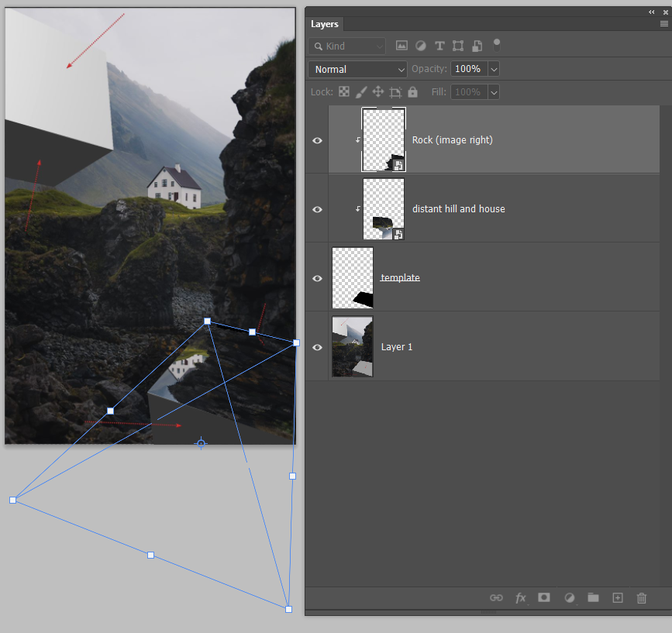The image size is (672, 633).
Task: Delete the layer using the trash icon
Action: point(642,597)
